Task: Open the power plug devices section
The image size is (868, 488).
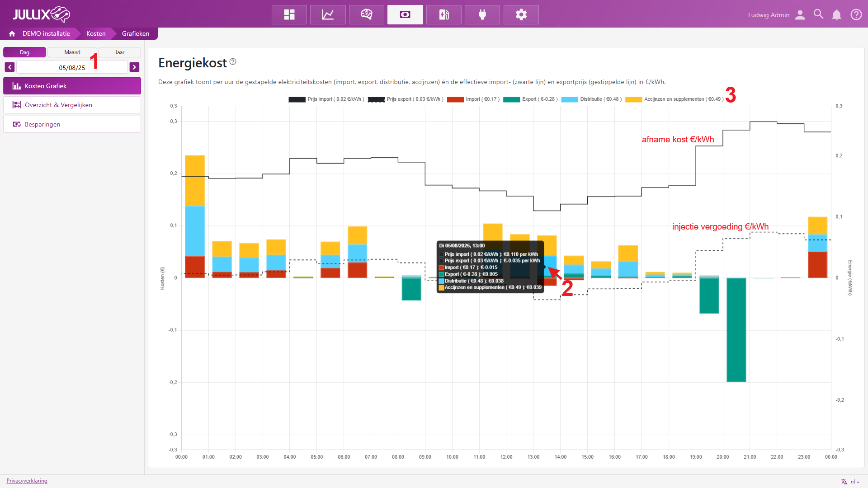Action: (482, 14)
